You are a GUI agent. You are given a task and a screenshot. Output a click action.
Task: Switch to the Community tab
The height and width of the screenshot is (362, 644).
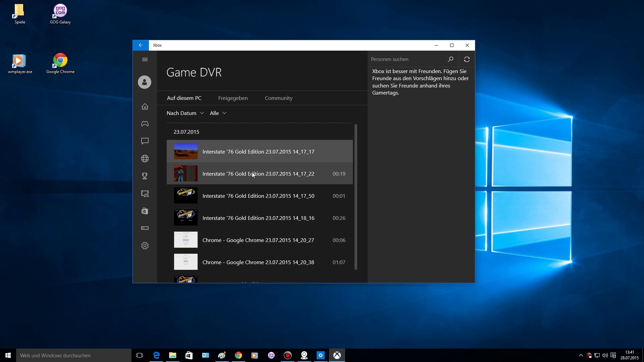tap(278, 98)
